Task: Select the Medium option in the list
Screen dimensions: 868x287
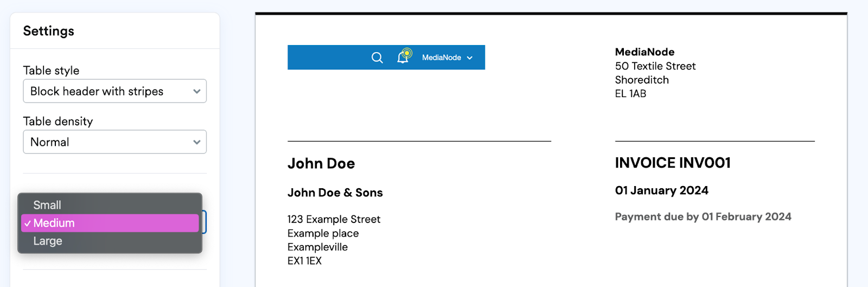Action: point(54,223)
